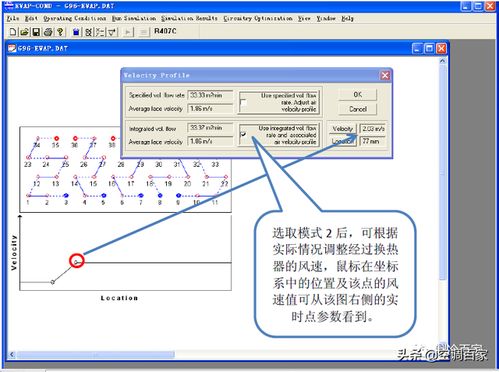Click tube number 15 label
Viewport: 499px width, 372px height.
(x=93, y=184)
